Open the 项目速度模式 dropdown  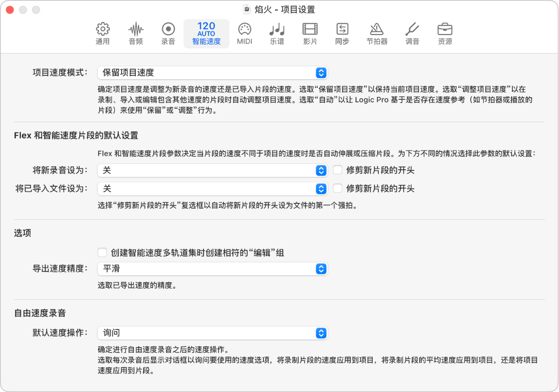tap(213, 73)
